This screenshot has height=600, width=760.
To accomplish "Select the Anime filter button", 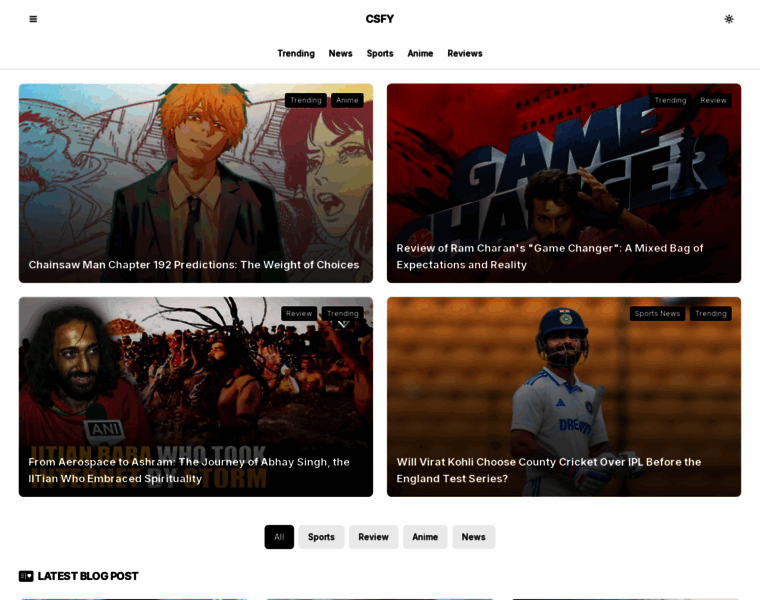I will click(425, 537).
